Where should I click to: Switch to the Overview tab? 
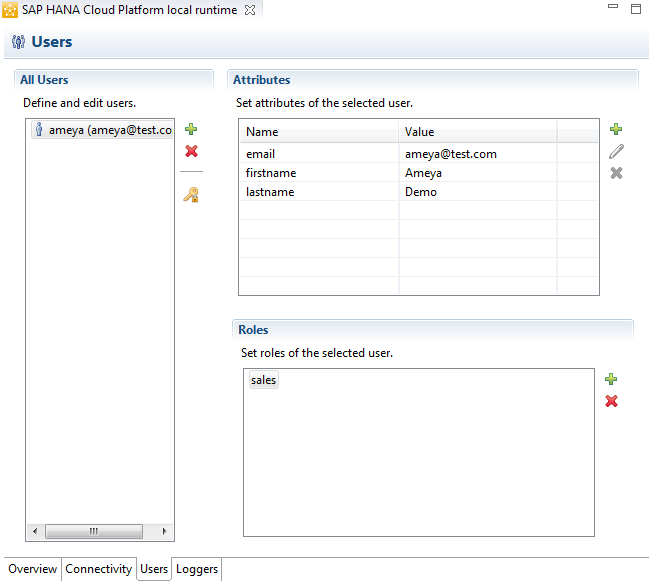point(32,569)
